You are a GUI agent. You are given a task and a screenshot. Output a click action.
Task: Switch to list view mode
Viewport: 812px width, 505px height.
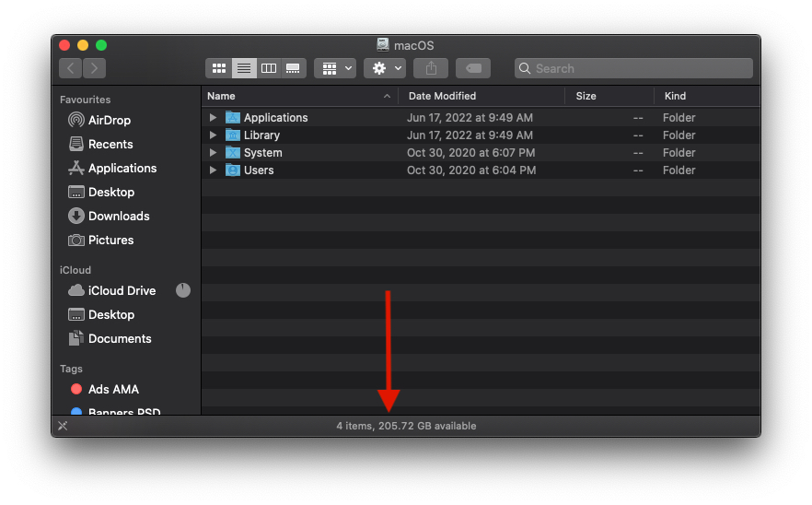[x=244, y=68]
